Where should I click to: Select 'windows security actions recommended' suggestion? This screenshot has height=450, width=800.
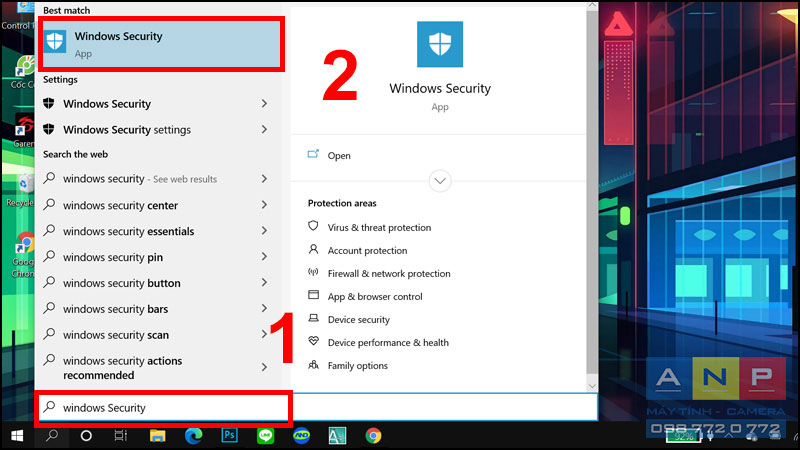point(122,368)
